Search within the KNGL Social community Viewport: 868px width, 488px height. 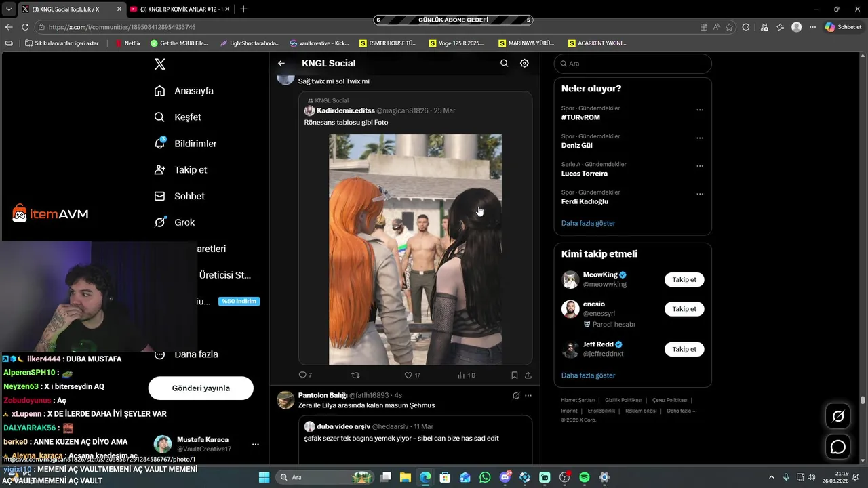[x=504, y=63]
